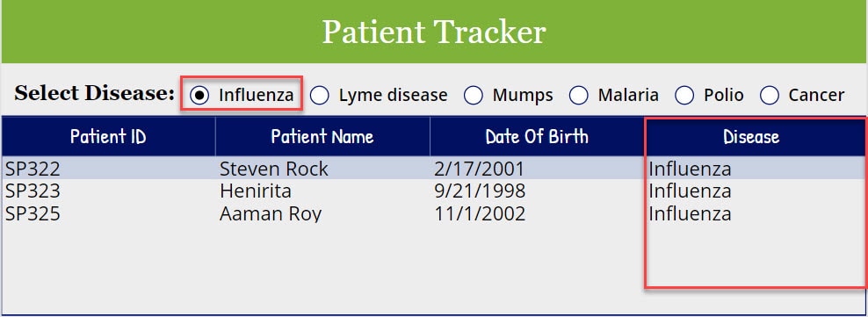This screenshot has width=868, height=317.
Task: Click the Disease column header
Action: 751,136
